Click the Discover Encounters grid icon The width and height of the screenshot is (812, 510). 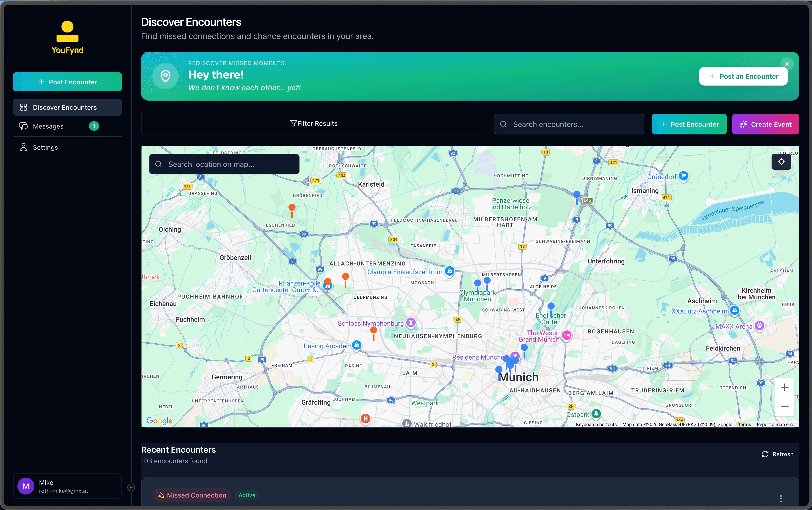coord(23,107)
